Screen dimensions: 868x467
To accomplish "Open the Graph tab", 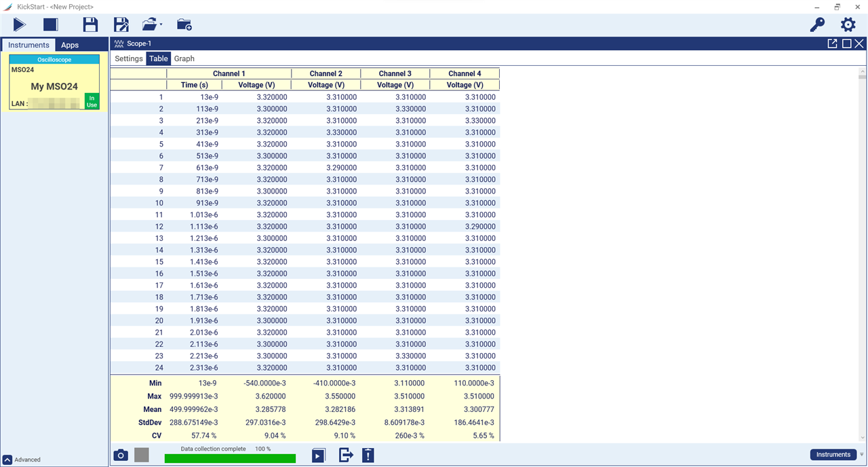I will pyautogui.click(x=184, y=58).
